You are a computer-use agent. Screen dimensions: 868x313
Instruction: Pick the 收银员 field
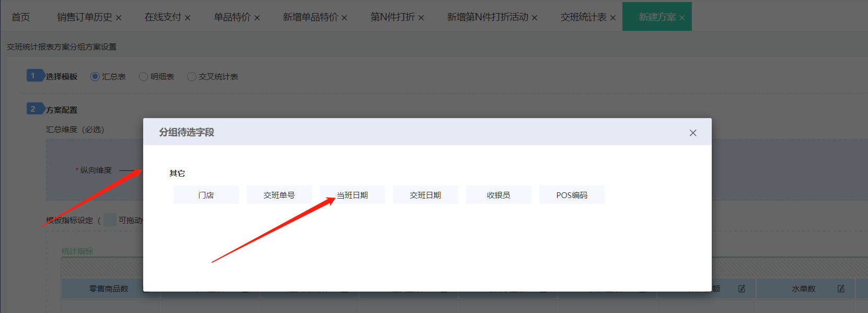tap(499, 195)
